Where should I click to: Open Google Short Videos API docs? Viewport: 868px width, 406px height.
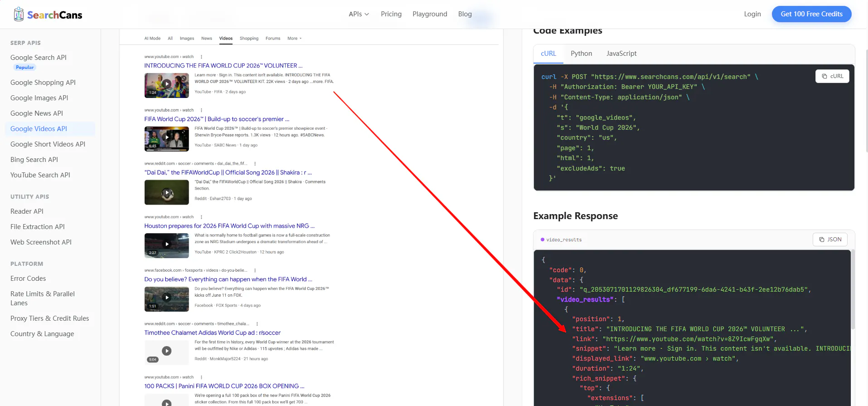[48, 144]
